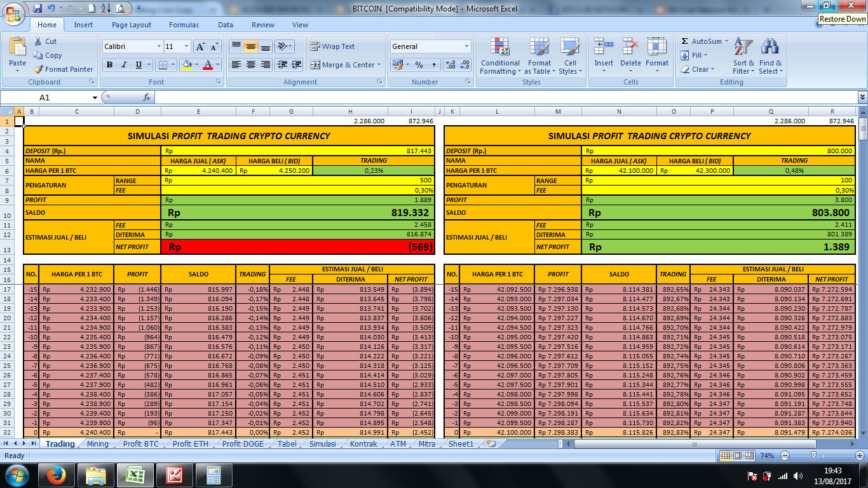Center-align text horizontally

tap(251, 65)
